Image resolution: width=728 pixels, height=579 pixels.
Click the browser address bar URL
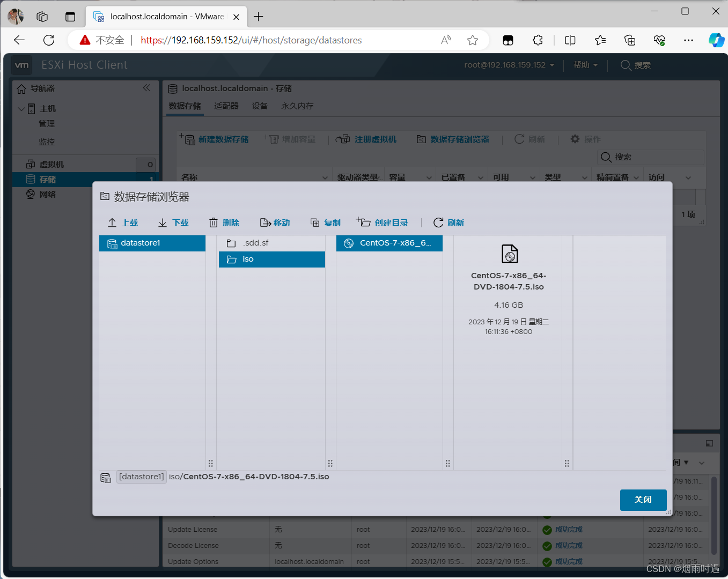coord(251,40)
